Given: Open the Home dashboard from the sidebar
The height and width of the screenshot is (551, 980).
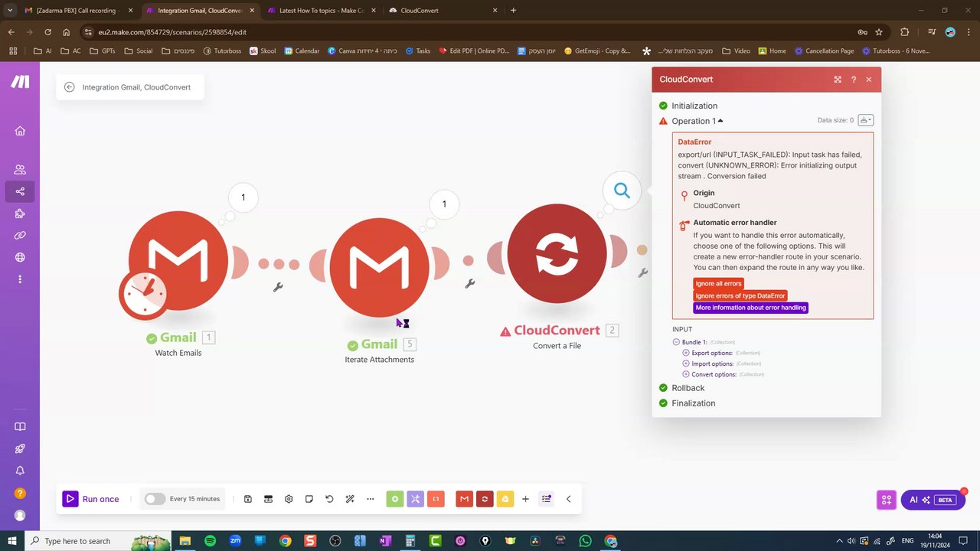Looking at the screenshot, I should pyautogui.click(x=20, y=131).
